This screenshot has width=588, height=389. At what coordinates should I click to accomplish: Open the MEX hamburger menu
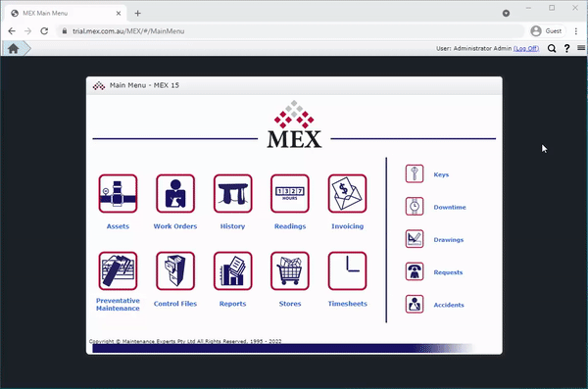click(x=581, y=48)
